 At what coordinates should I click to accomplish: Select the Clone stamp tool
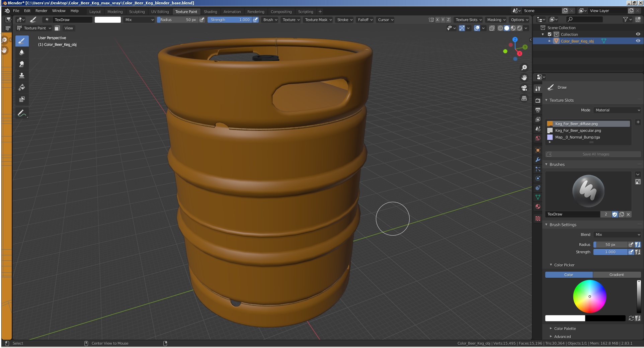coord(22,76)
